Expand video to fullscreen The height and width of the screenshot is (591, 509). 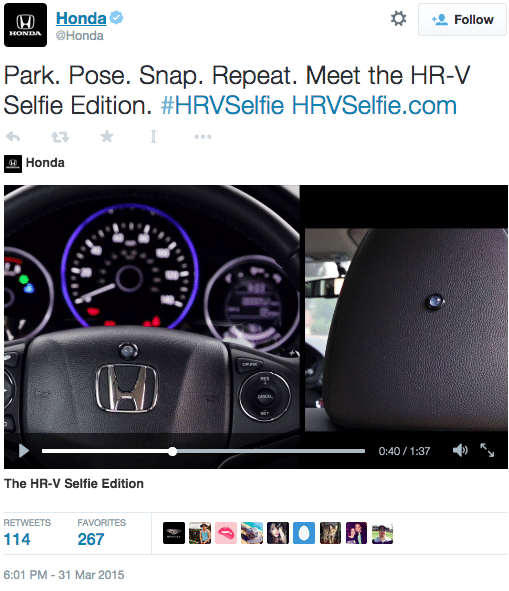click(x=487, y=450)
